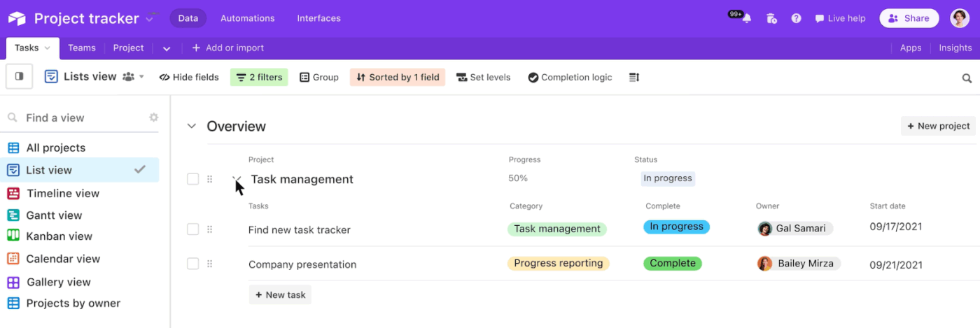Collapse the Overview section
The image size is (980, 328).
191,127
